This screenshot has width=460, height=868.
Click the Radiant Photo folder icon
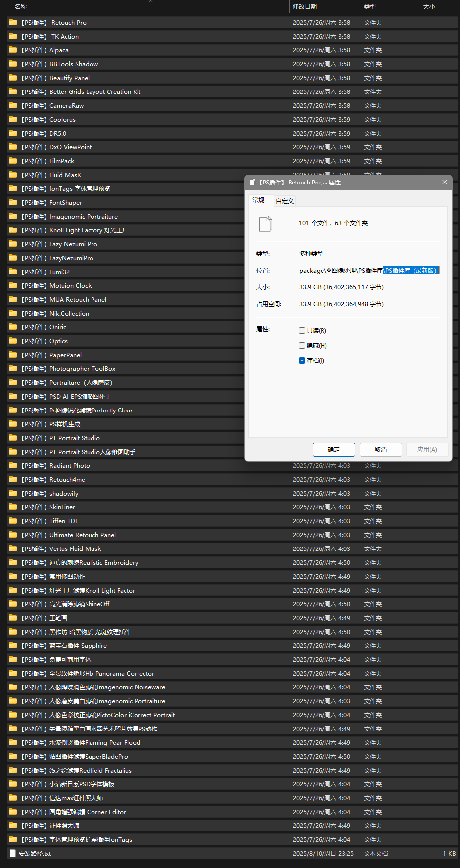click(x=13, y=465)
